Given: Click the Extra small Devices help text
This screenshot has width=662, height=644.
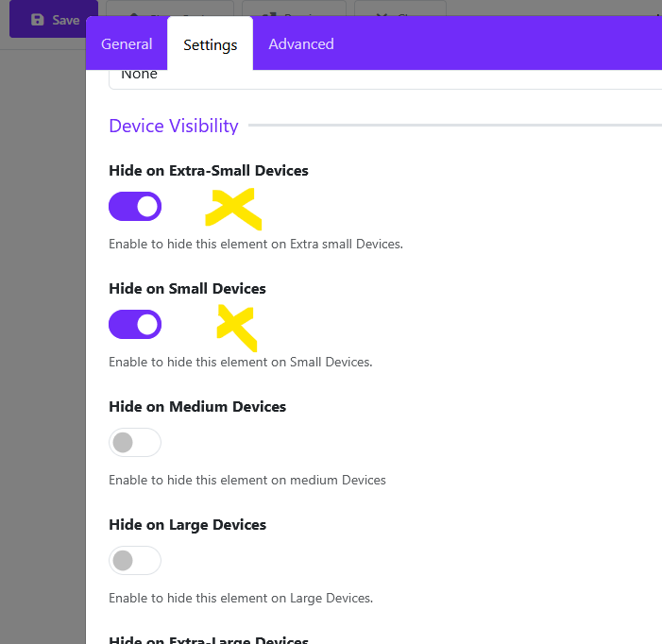Looking at the screenshot, I should [256, 244].
